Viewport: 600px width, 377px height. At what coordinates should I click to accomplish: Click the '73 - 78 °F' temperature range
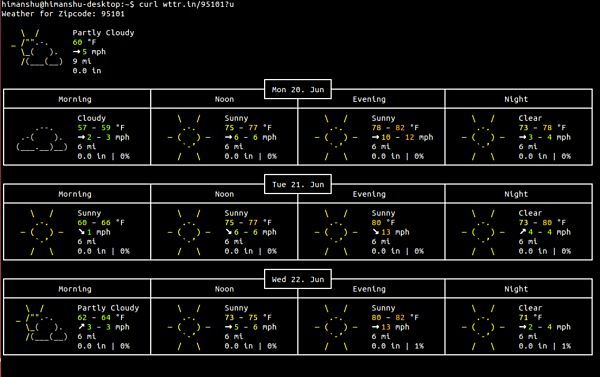(x=542, y=127)
